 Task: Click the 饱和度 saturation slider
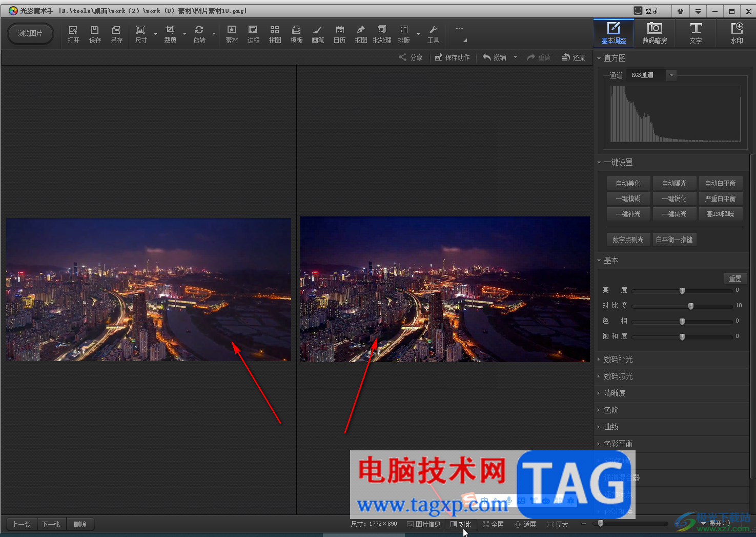click(682, 337)
